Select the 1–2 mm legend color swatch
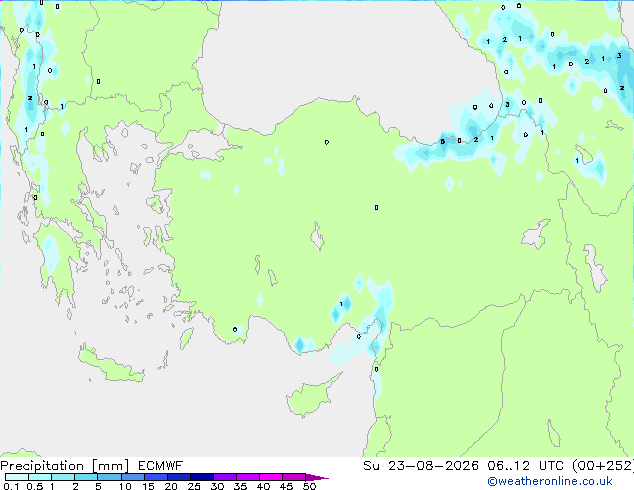 point(63,477)
